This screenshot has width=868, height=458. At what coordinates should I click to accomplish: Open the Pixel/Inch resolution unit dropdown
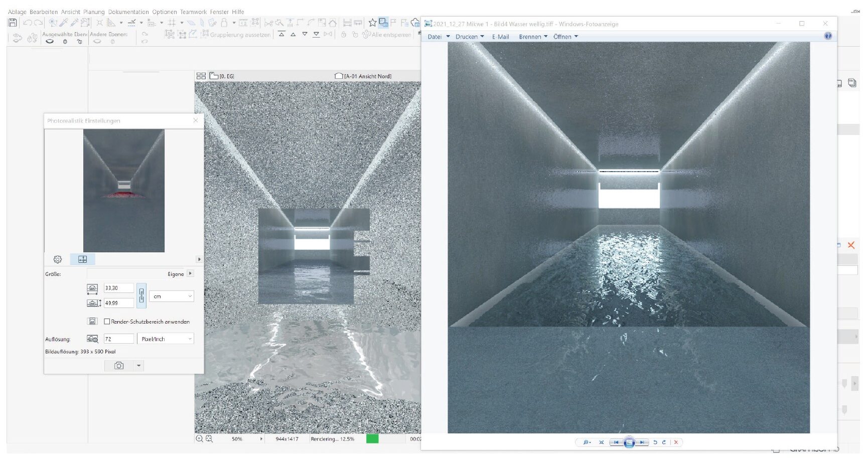pyautogui.click(x=166, y=339)
